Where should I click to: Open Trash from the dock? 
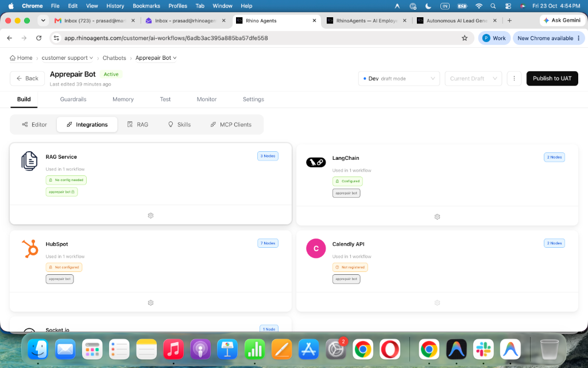(x=550, y=349)
